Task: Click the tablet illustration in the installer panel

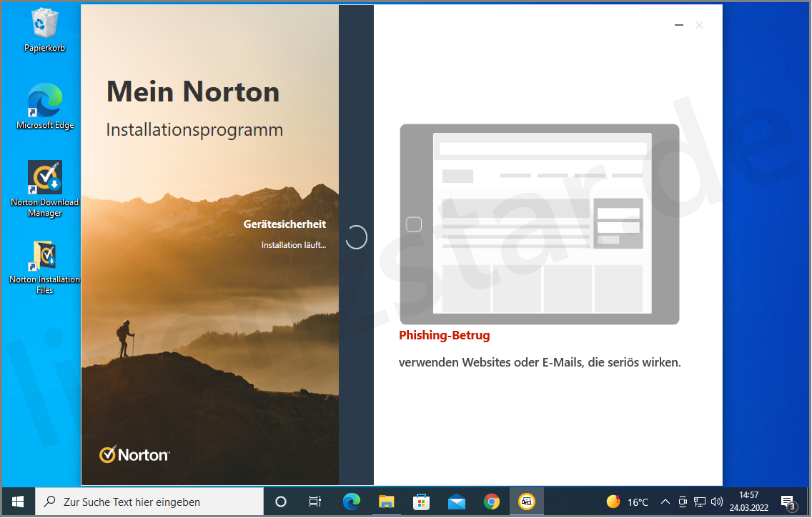Action: 539,224
